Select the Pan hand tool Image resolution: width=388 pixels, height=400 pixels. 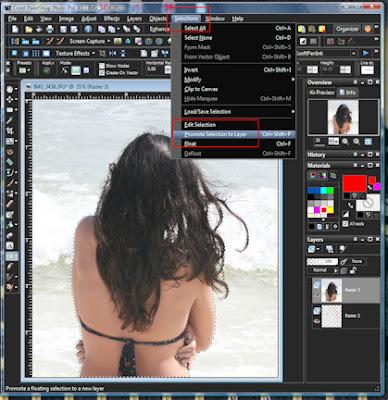tap(10, 89)
